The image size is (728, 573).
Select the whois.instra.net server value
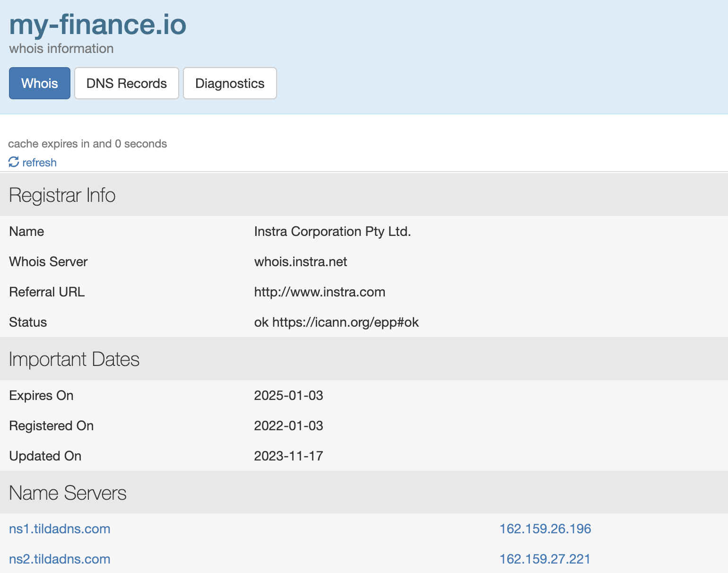[x=301, y=261]
